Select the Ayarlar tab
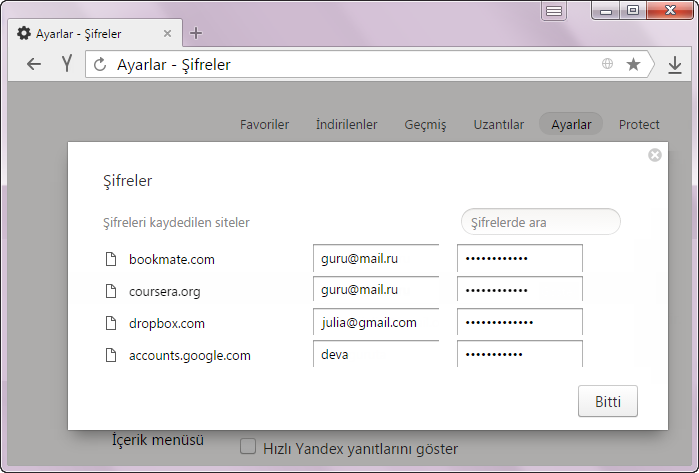The image size is (699, 473). [x=571, y=124]
